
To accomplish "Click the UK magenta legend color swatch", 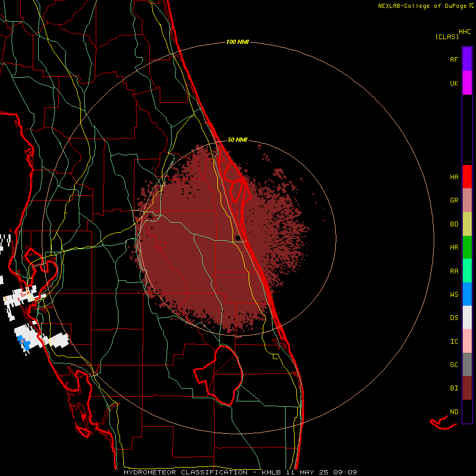I will (x=467, y=83).
